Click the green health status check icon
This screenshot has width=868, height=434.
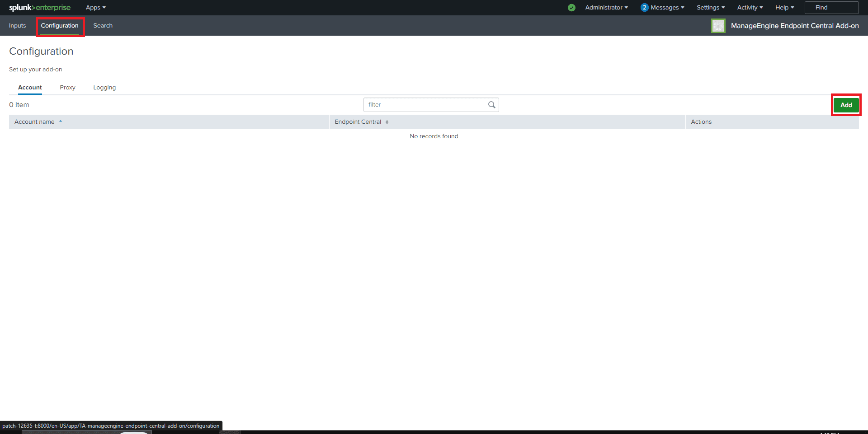point(571,8)
